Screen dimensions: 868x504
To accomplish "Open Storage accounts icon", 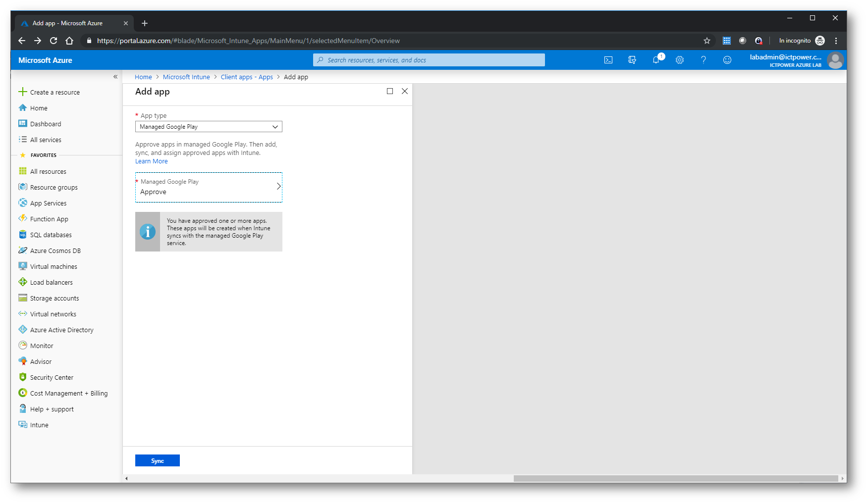I will coord(23,298).
